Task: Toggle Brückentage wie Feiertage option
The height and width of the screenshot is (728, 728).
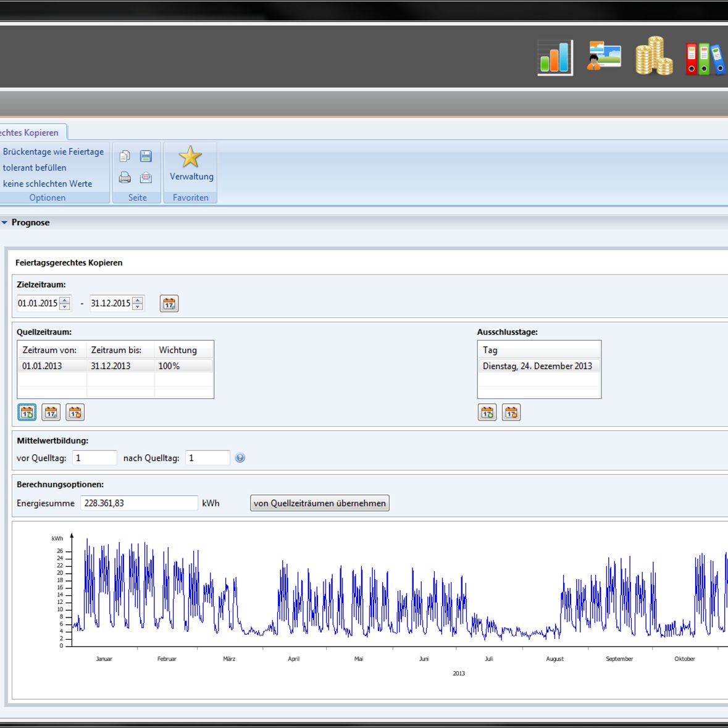Action: point(53,152)
